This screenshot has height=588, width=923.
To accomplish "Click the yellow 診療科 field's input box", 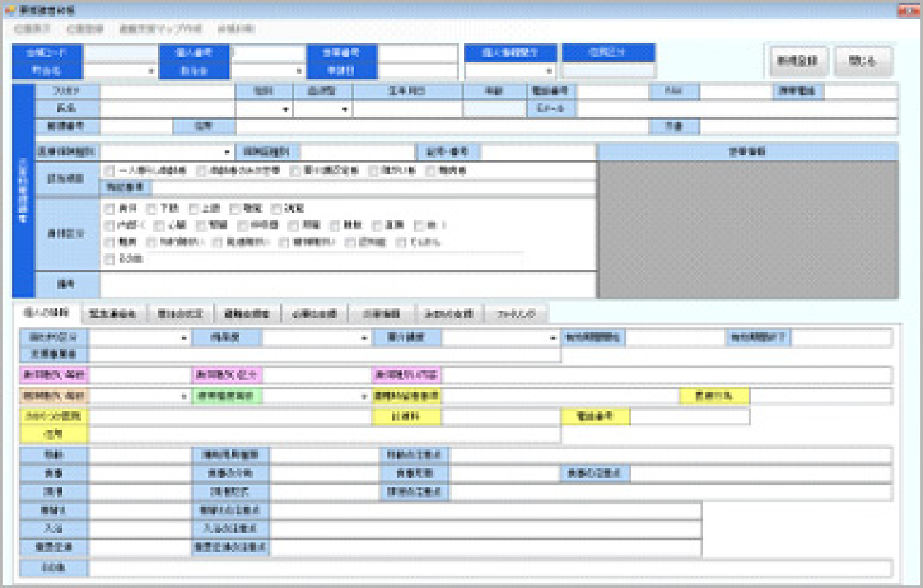I will coord(501,416).
